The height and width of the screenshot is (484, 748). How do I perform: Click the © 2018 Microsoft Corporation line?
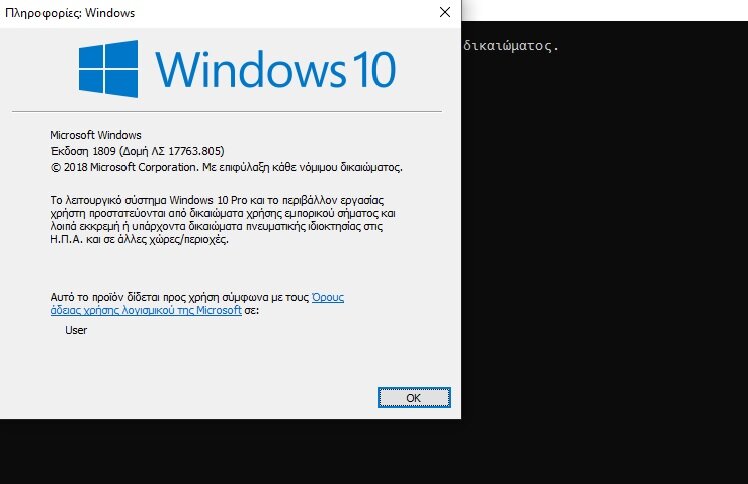(x=227, y=167)
